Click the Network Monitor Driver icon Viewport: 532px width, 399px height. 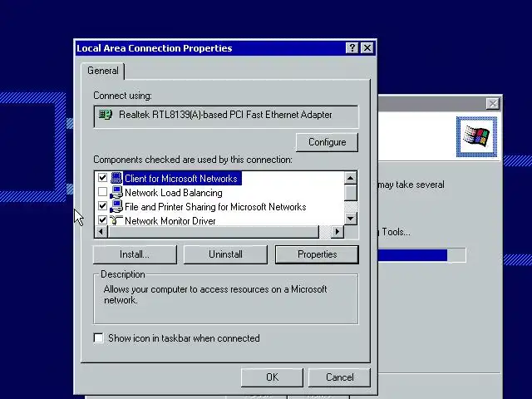pyautogui.click(x=116, y=220)
